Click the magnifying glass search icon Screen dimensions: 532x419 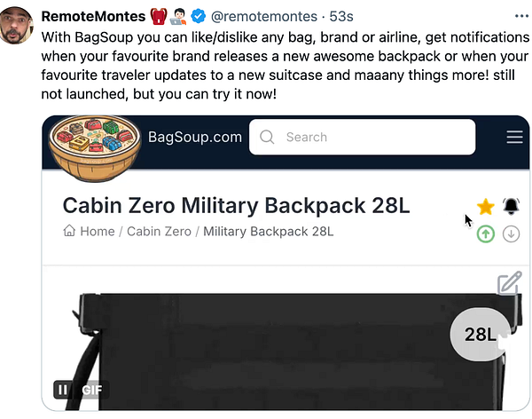[267, 137]
